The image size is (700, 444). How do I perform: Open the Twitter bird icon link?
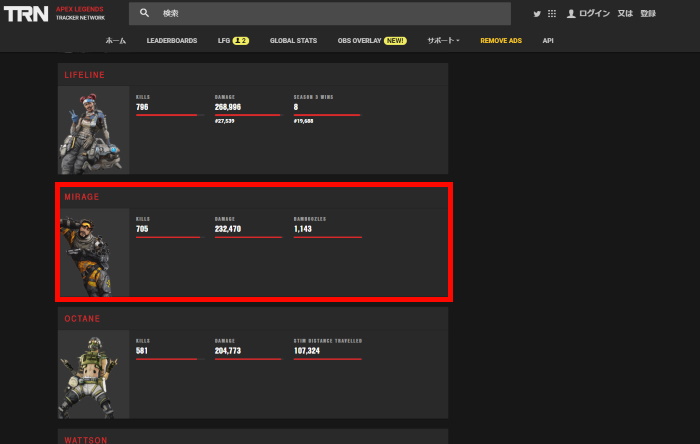[537, 14]
